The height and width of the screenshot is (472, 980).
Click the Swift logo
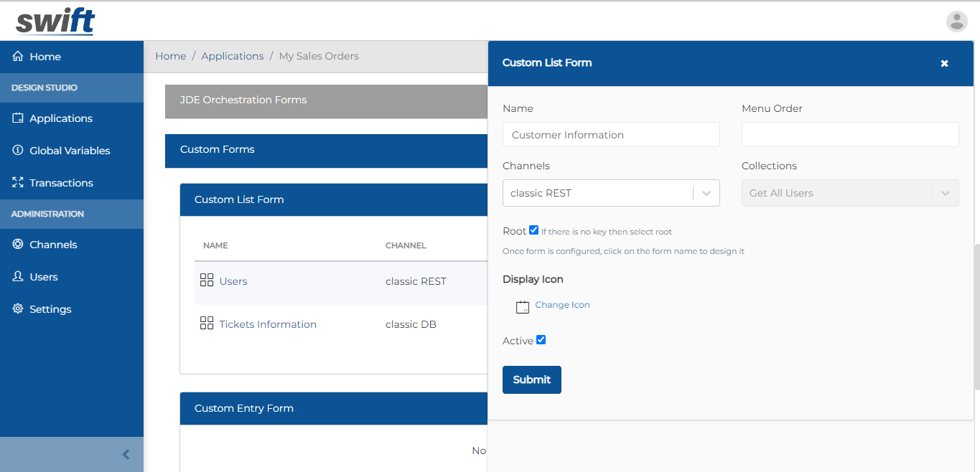point(55,22)
